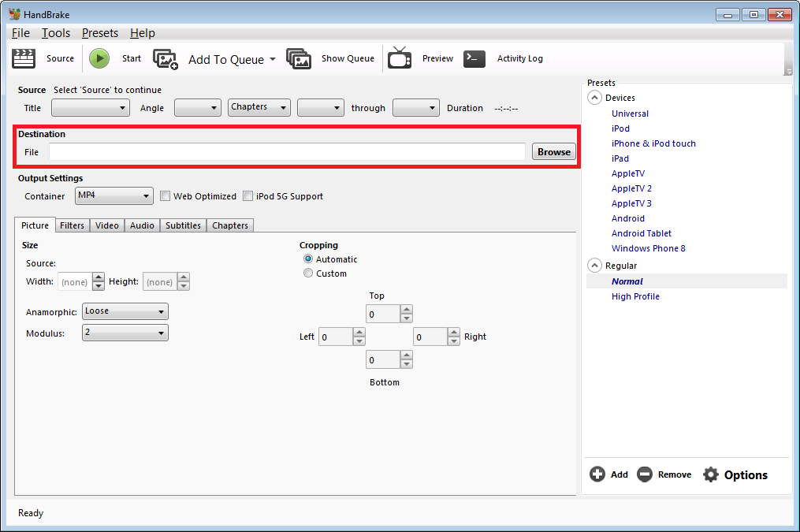This screenshot has height=532, width=800.
Task: Collapse the Regular preset group
Action: (594, 266)
